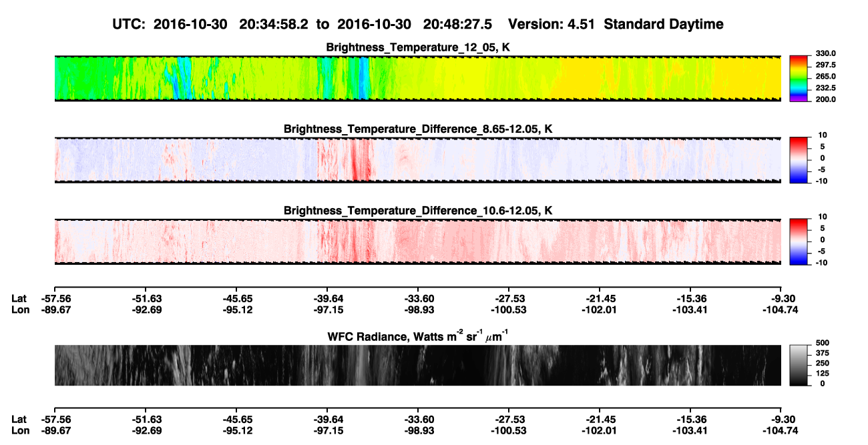Click the WFC Radiance grayscale image strip

coord(418,365)
